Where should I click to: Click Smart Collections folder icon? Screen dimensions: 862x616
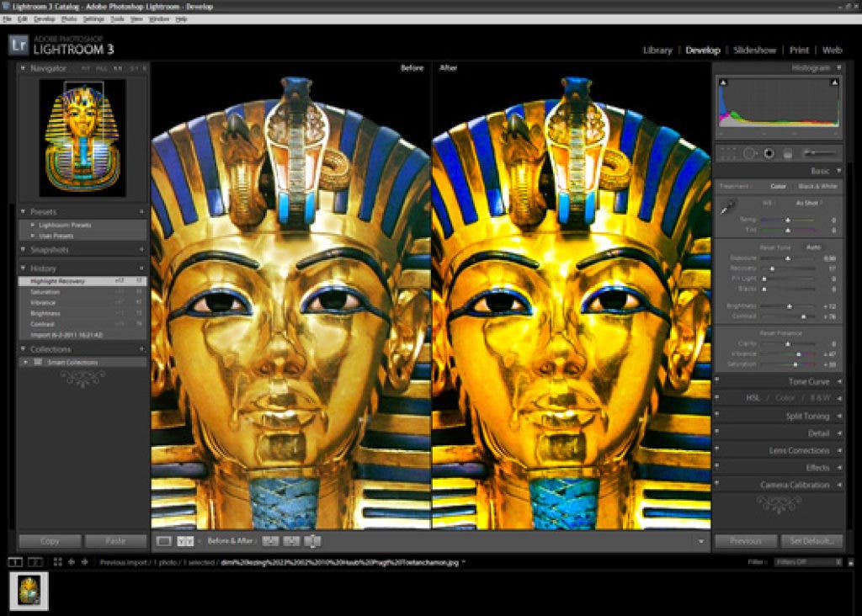coord(38,362)
